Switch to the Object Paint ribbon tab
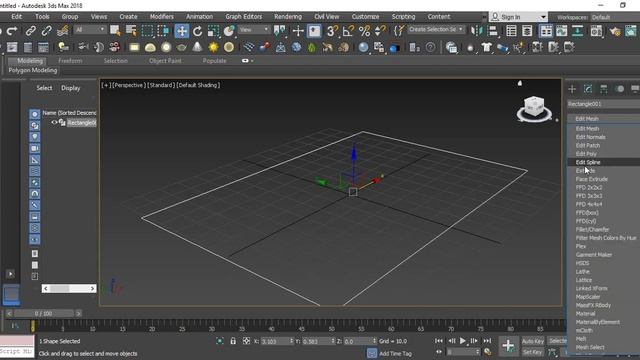 coord(165,61)
